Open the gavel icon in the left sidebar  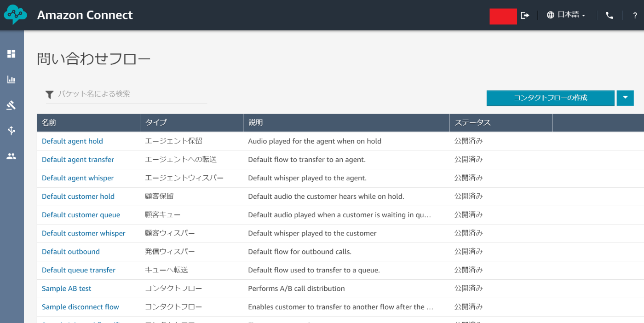(11, 105)
